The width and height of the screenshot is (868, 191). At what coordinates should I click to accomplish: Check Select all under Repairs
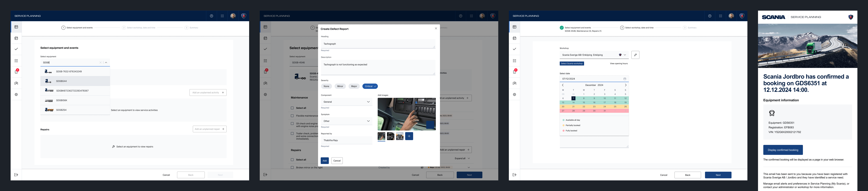click(292, 160)
